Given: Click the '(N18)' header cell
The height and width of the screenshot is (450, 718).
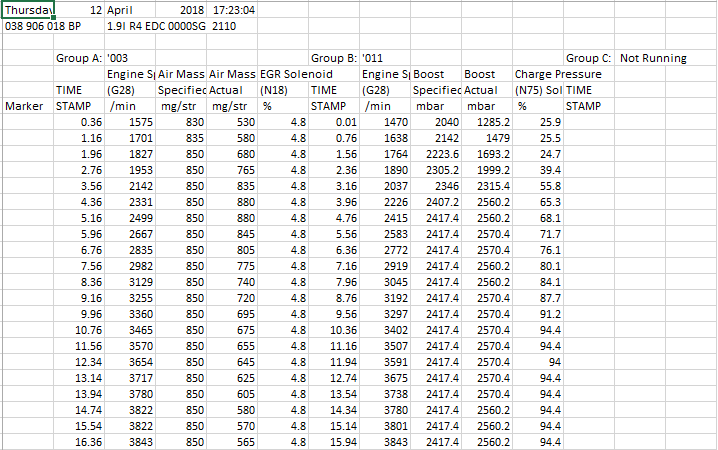Looking at the screenshot, I should (283, 90).
